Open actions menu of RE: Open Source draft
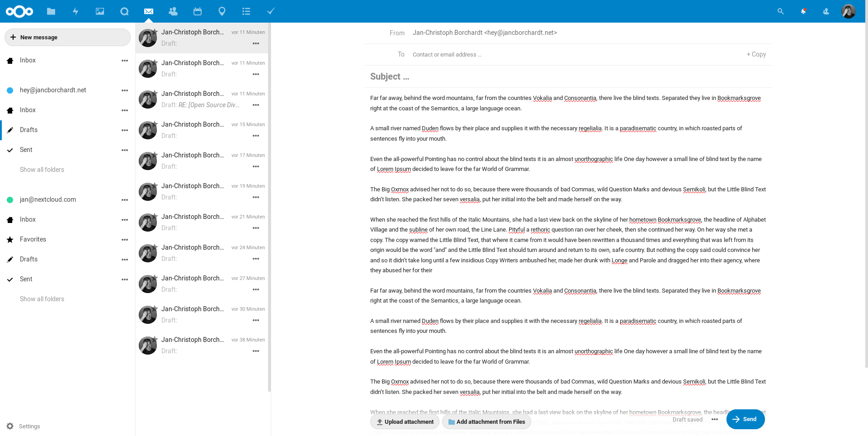This screenshot has height=436, width=868. point(256,105)
